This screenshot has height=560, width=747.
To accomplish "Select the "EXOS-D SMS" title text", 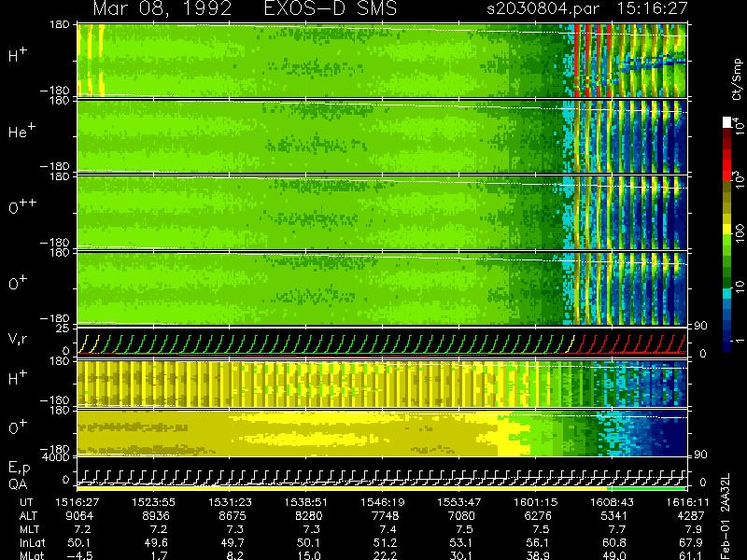I will point(331,8).
